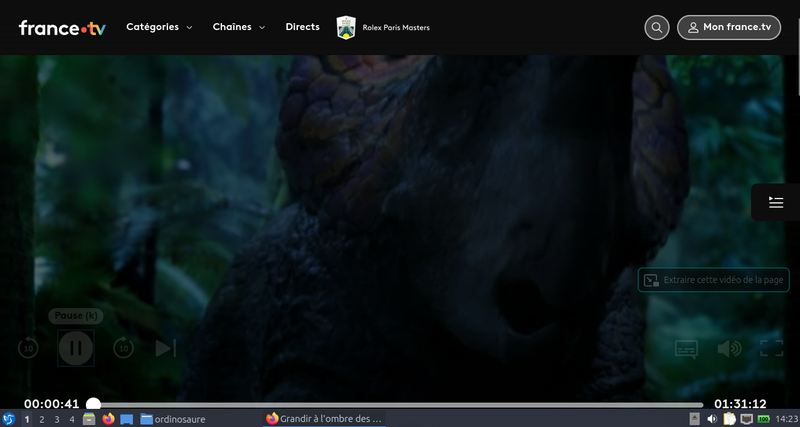The image size is (800, 427).
Task: Jump to the next video
Action: pyautogui.click(x=166, y=348)
